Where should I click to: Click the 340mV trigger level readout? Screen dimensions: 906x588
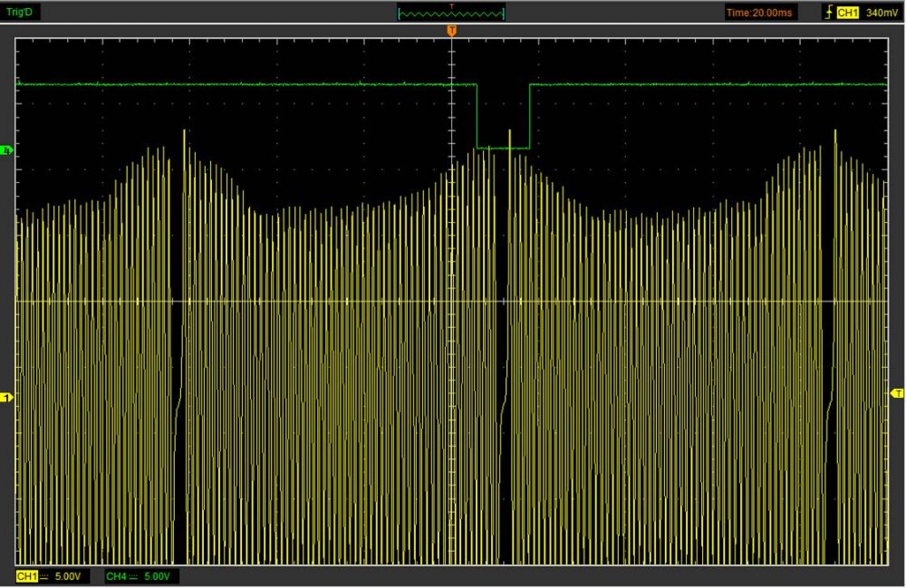pos(882,13)
